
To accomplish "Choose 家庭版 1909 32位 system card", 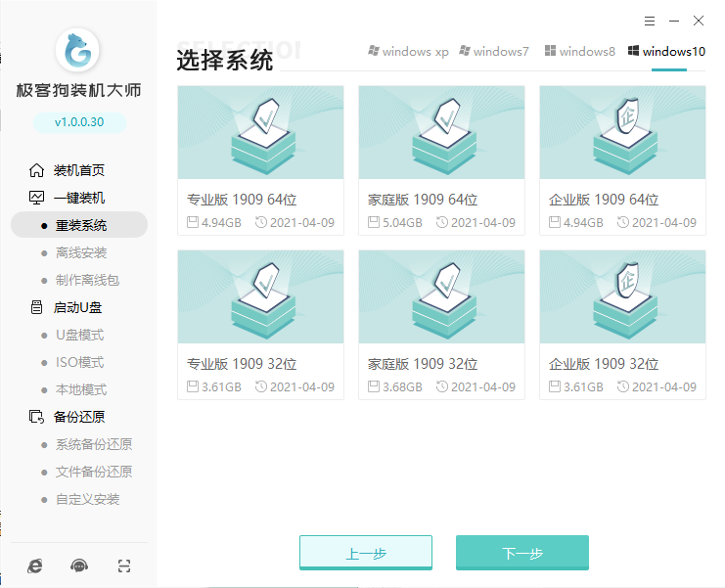I will (x=441, y=325).
